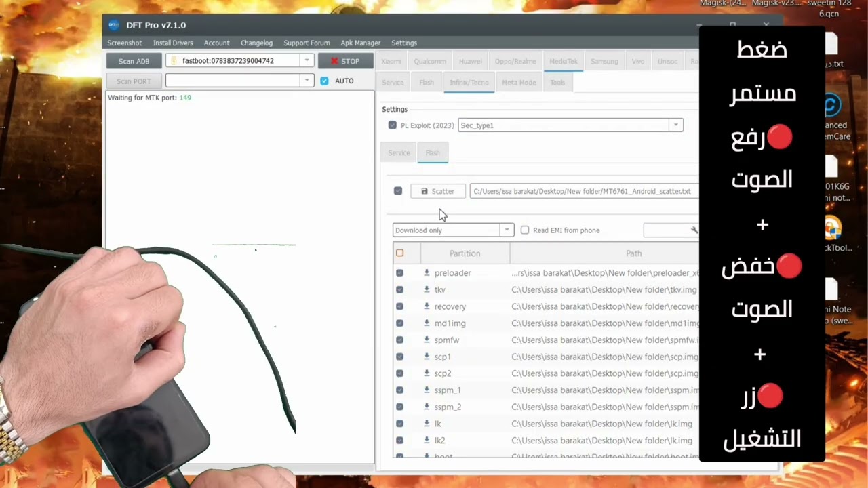Switch to the Qualcomm tab
The image size is (868, 488).
(430, 61)
